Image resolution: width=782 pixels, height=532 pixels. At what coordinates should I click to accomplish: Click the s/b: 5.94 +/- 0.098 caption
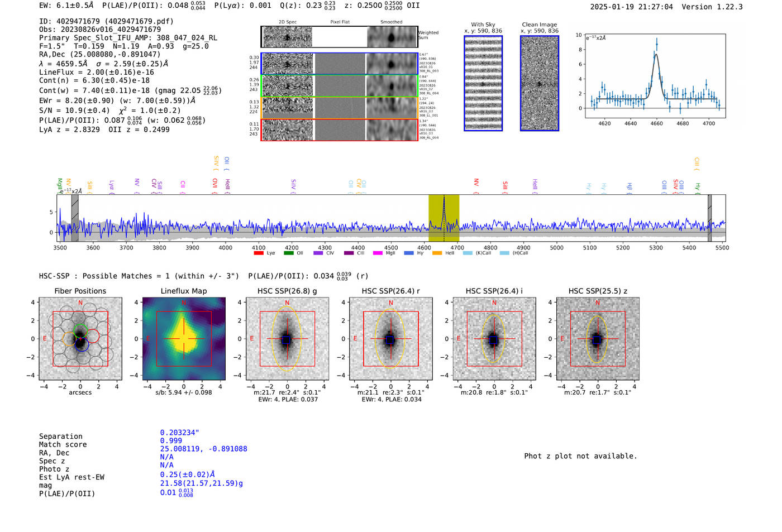[184, 392]
